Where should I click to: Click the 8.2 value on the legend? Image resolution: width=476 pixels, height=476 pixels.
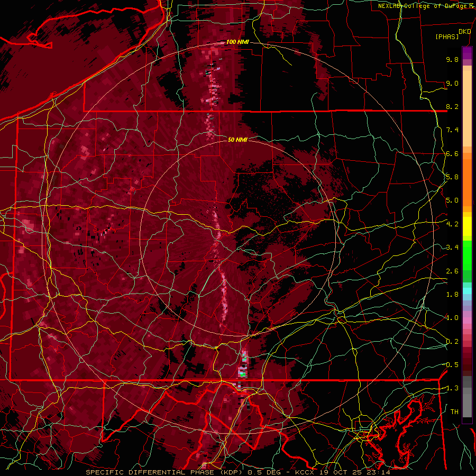click(452, 106)
